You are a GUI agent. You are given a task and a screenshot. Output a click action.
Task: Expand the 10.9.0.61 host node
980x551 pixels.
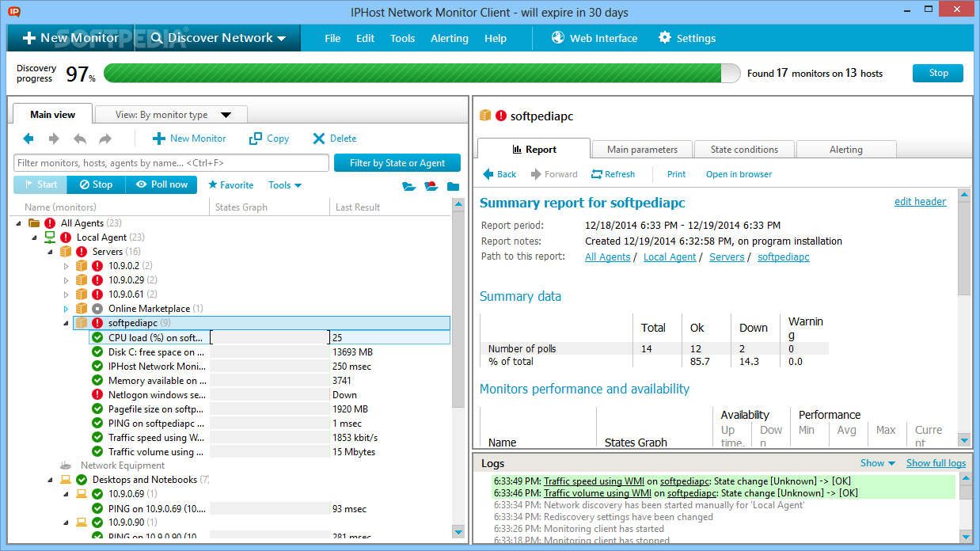click(66, 294)
